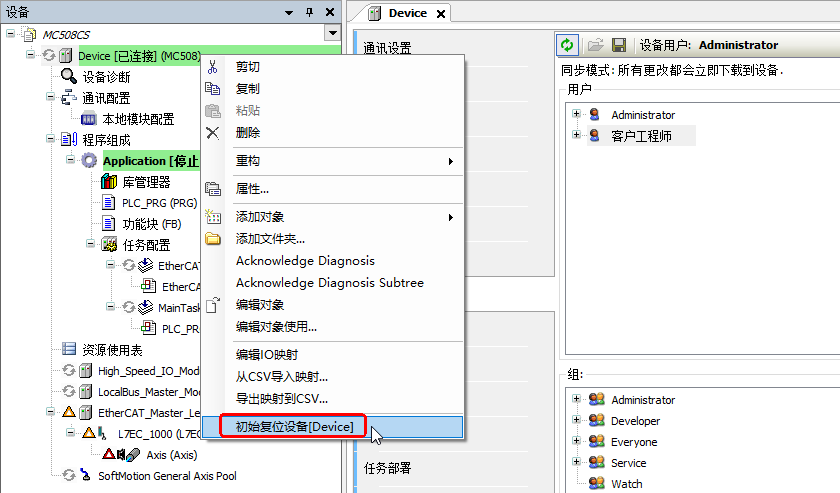Click the 任务配置 icon
The height and width of the screenshot is (493, 840).
click(109, 244)
